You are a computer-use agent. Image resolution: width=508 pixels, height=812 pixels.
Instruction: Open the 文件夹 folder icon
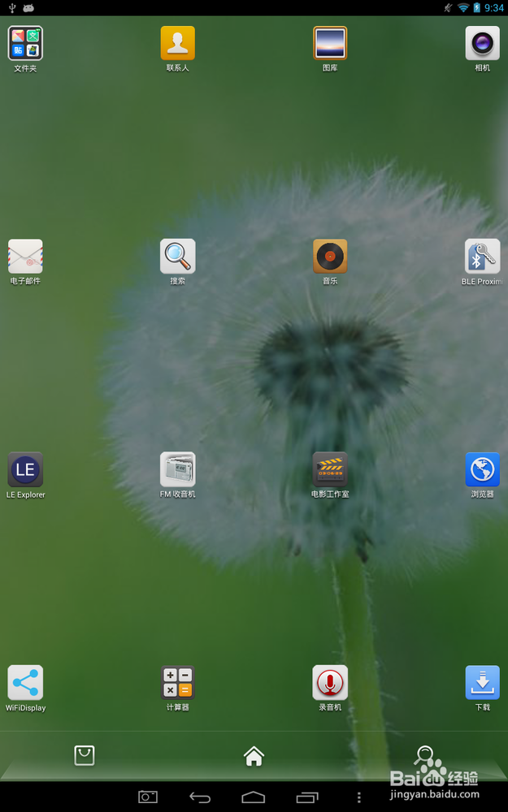25,44
